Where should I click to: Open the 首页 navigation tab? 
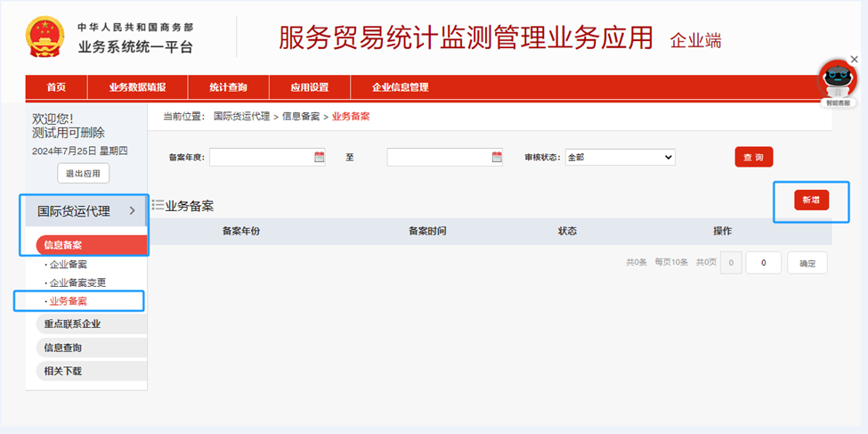(56, 87)
